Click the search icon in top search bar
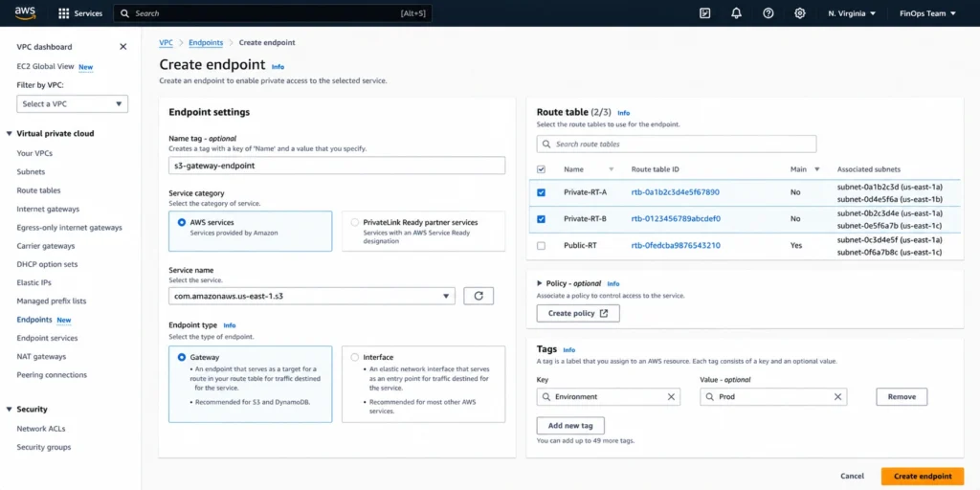 pos(125,13)
